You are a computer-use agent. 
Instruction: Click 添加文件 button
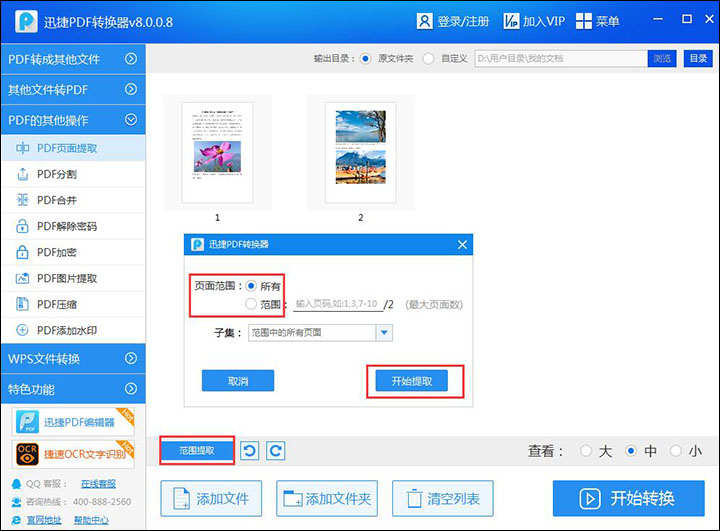tap(211, 498)
